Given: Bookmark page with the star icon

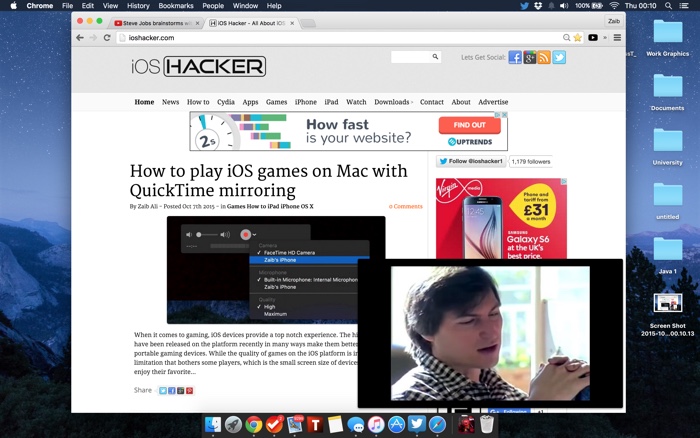Looking at the screenshot, I should tap(578, 38).
